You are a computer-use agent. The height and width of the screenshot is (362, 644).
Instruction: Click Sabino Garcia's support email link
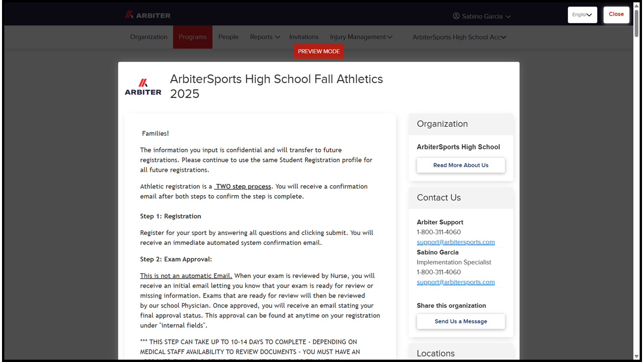click(456, 282)
